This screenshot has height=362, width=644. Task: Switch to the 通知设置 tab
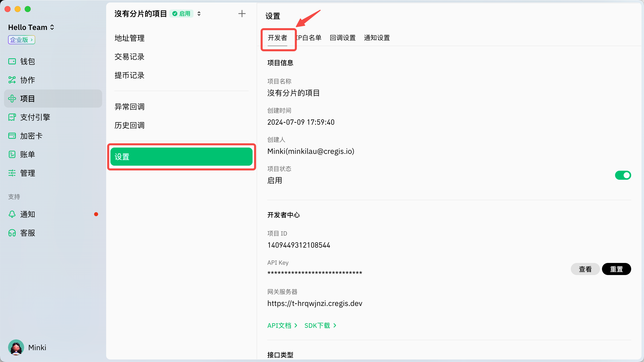pyautogui.click(x=377, y=38)
